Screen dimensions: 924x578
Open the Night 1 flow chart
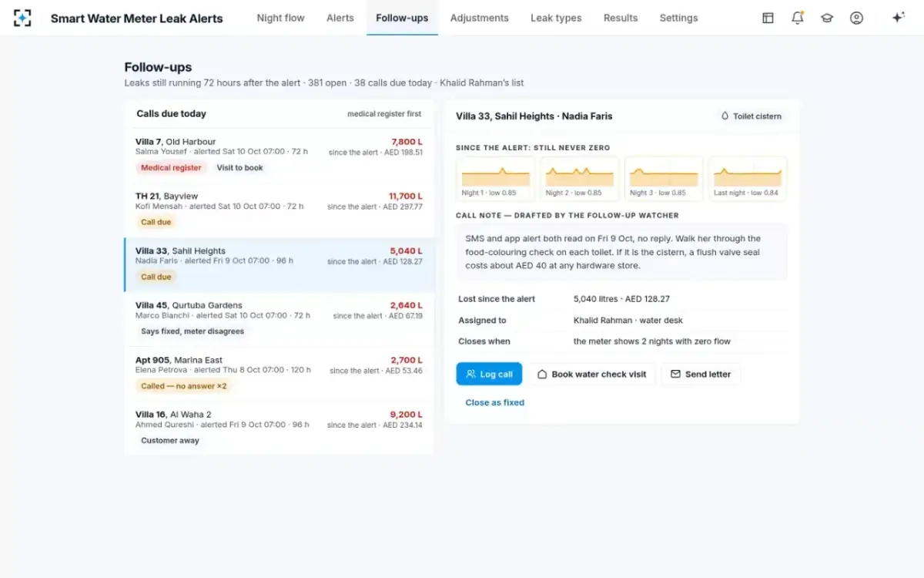[x=495, y=179]
